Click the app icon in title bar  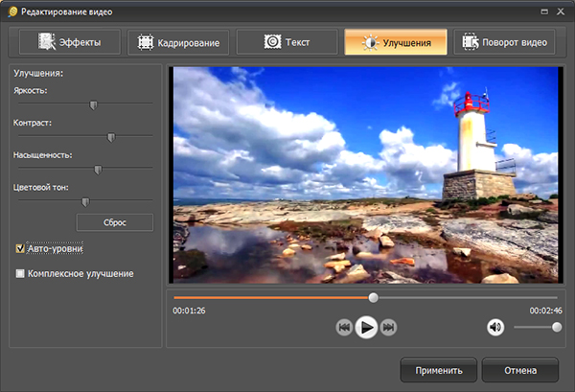pos(12,12)
